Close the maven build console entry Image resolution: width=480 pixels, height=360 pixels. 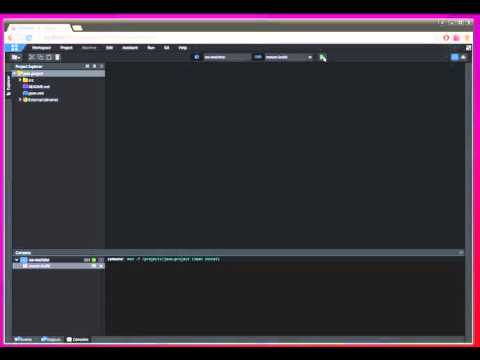click(101, 266)
